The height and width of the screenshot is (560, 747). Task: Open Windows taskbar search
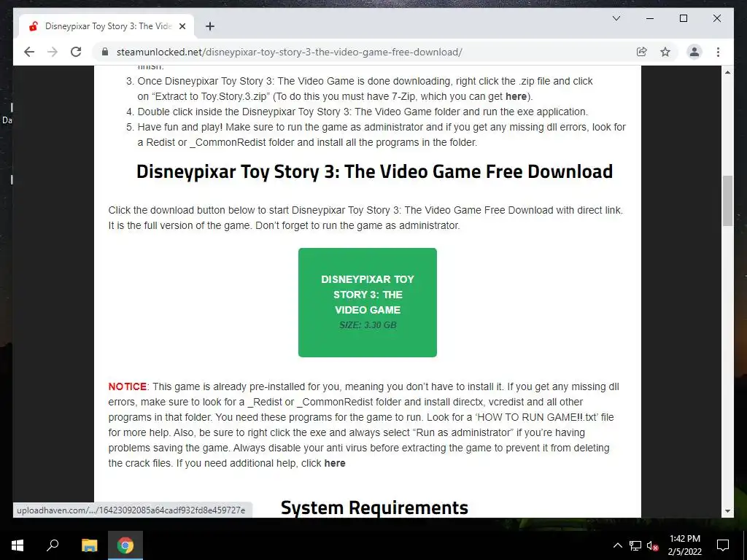coord(53,545)
